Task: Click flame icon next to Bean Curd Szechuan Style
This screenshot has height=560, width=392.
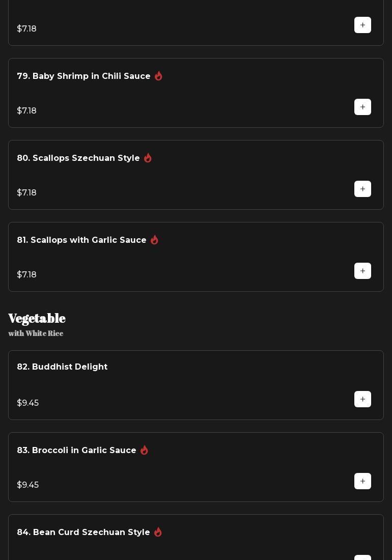Action: tap(158, 532)
